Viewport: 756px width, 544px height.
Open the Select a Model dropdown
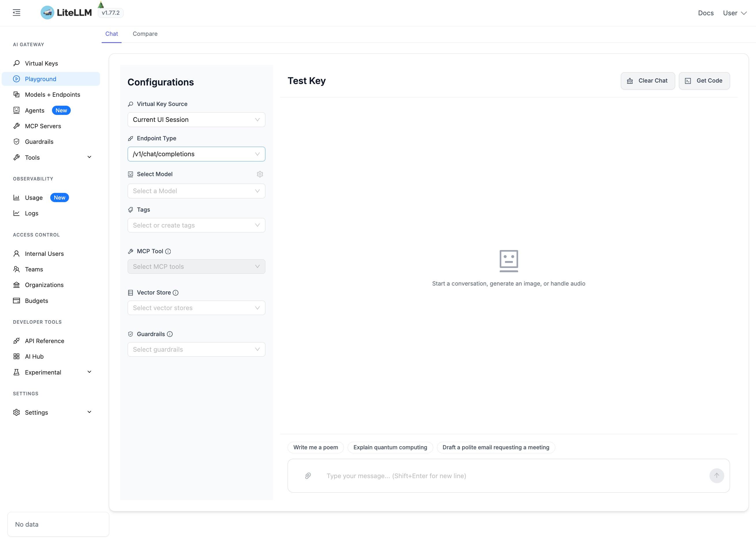pos(196,191)
